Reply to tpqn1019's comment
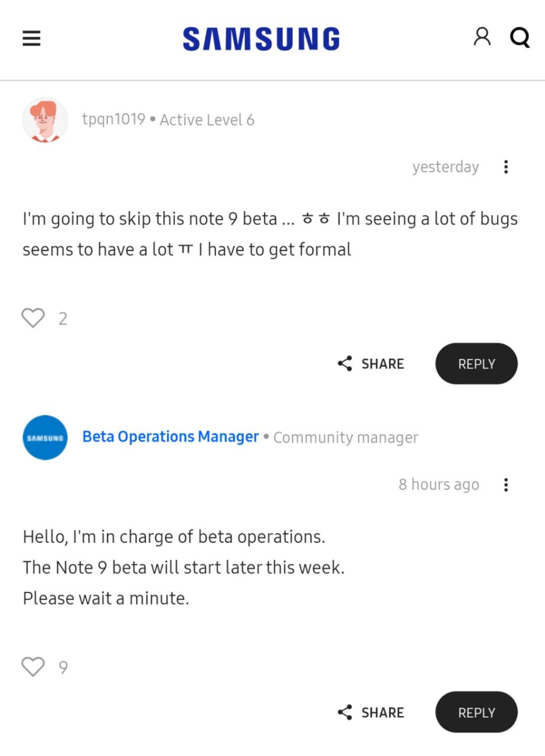The width and height of the screenshot is (545, 756). pos(476,364)
